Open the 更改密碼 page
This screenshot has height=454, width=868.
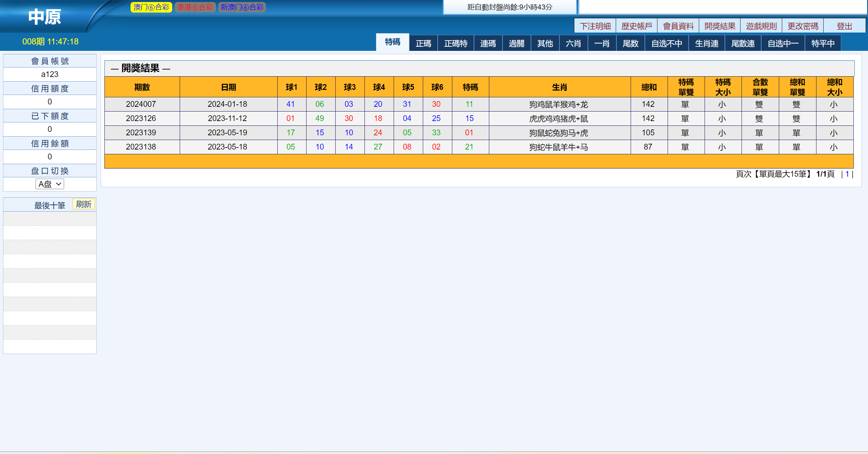tap(803, 26)
